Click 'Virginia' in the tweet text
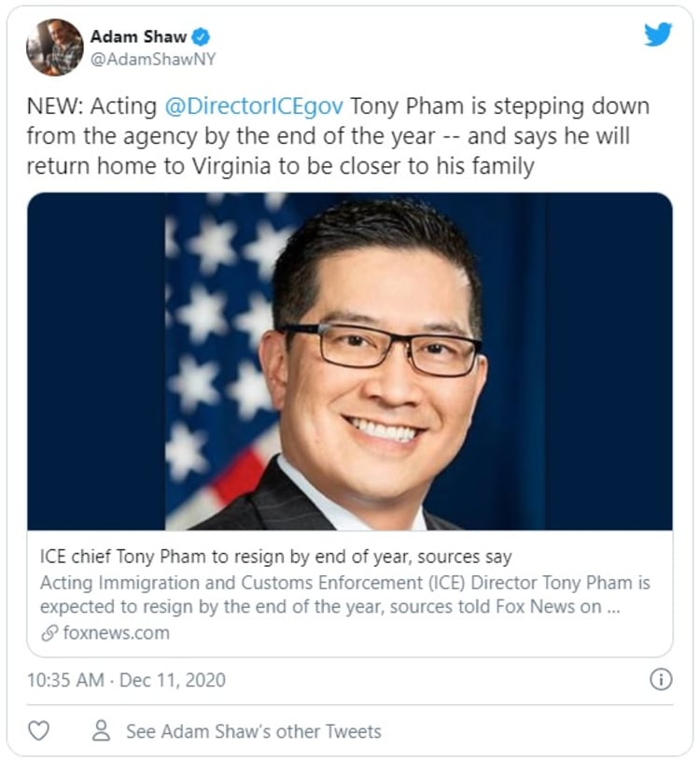The width and height of the screenshot is (700, 763). coord(231,166)
